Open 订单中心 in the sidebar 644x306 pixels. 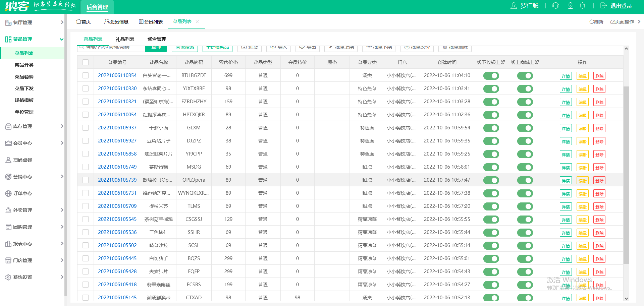(x=22, y=193)
